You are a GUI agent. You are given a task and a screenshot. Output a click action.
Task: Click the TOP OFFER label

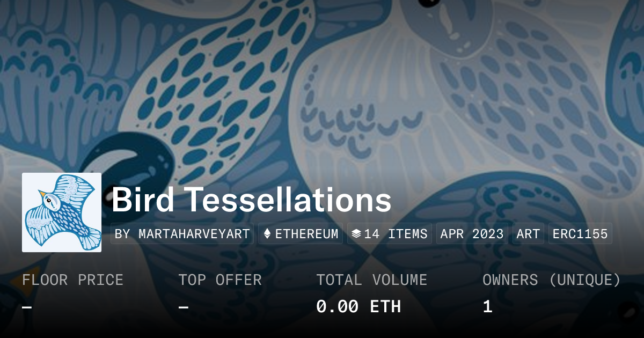tap(220, 280)
